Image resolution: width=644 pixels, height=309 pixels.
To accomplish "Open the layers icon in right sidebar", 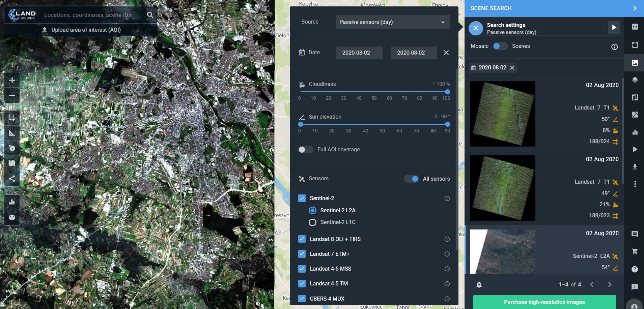I will (635, 80).
